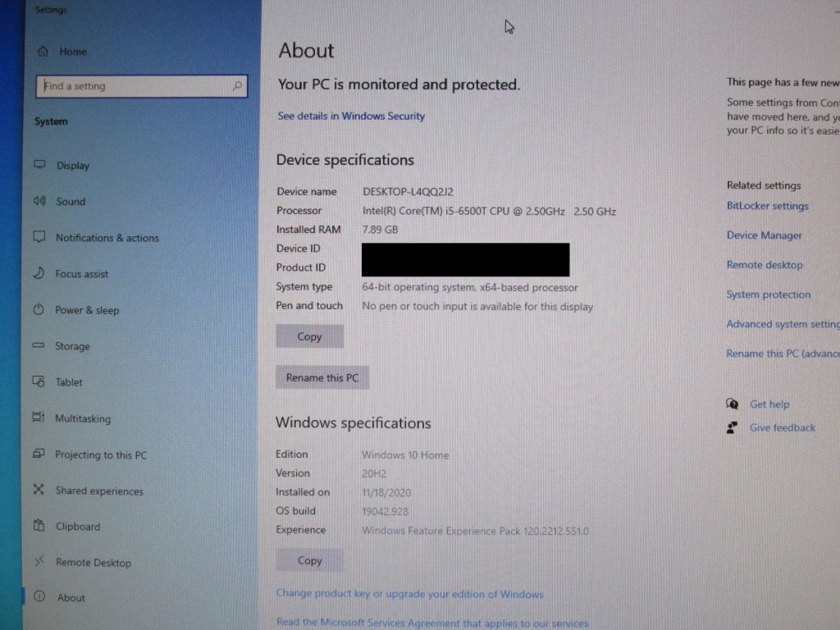Click the Sound speaker icon
Image resolution: width=840 pixels, height=630 pixels.
point(39,201)
